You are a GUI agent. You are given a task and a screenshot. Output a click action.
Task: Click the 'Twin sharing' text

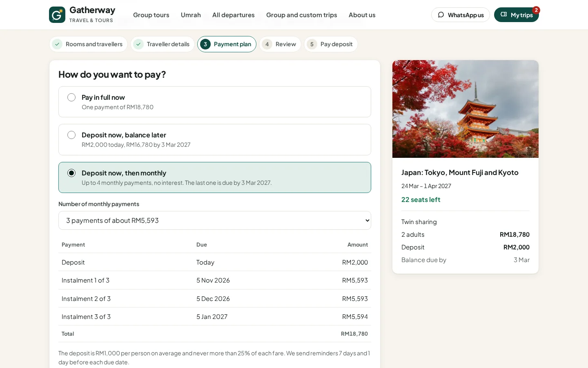[x=419, y=222]
